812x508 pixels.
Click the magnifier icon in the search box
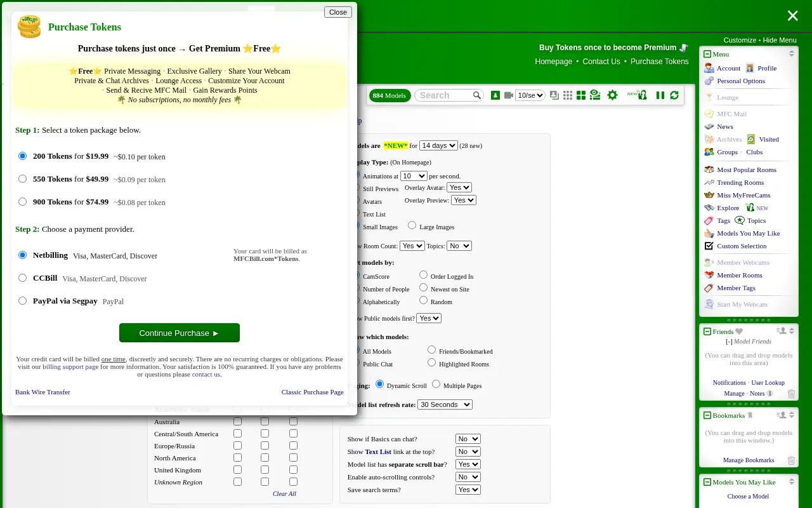tap(477, 95)
